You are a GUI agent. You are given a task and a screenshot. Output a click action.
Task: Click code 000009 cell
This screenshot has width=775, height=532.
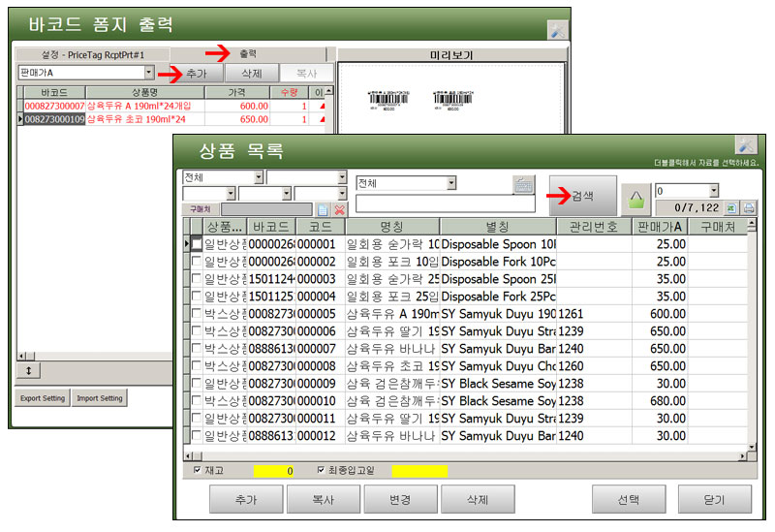point(321,383)
